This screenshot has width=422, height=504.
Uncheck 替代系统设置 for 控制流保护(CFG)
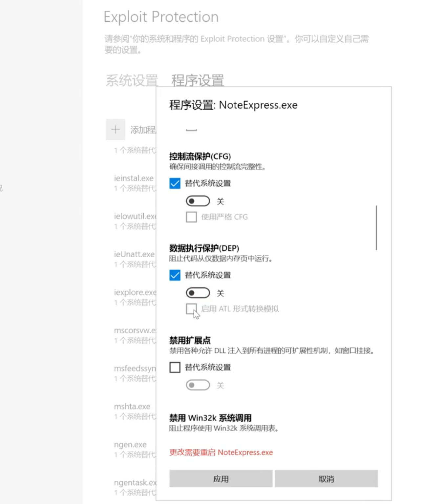[x=174, y=183]
